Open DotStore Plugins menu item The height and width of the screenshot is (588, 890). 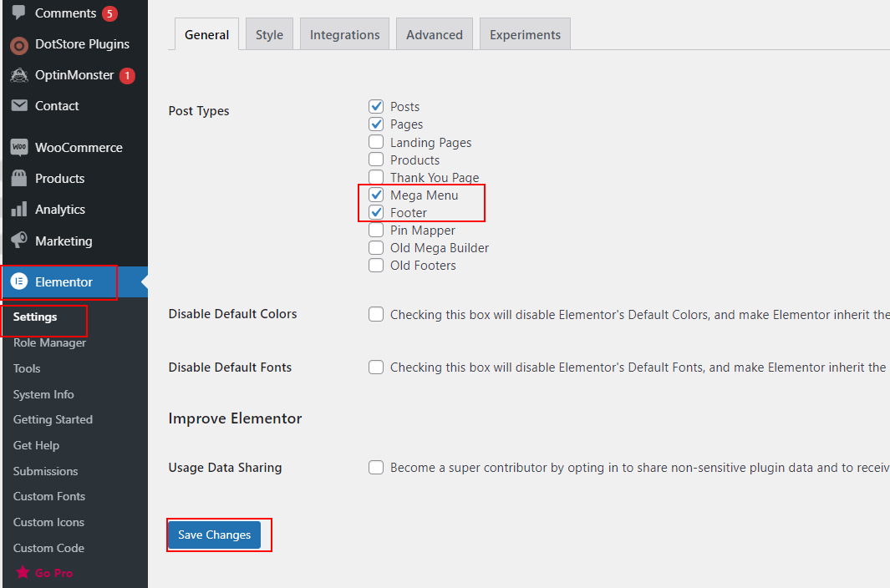click(75, 44)
